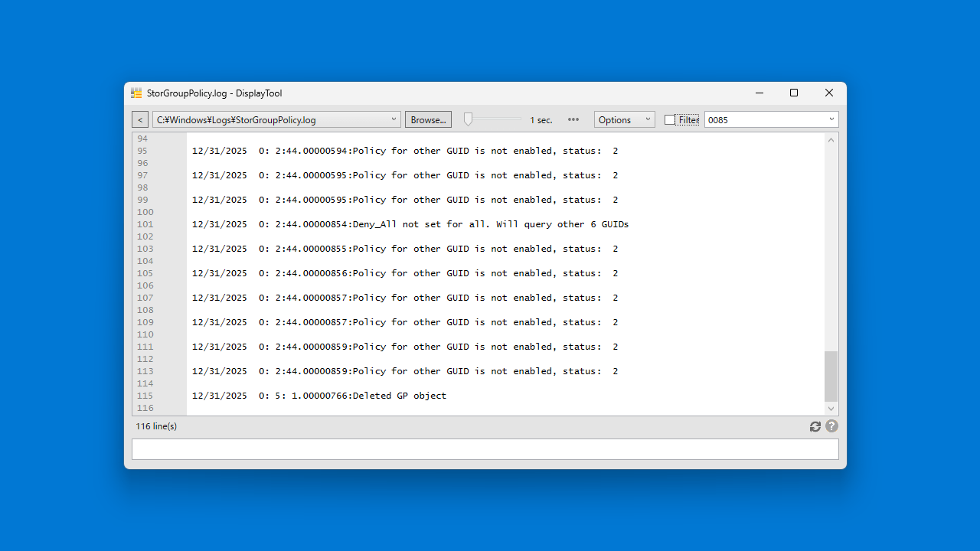
Task: Open the Options dropdown
Action: (623, 119)
